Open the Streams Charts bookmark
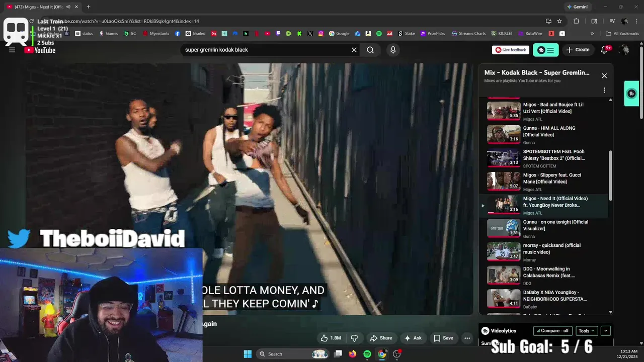The image size is (644, 362). [469, 34]
